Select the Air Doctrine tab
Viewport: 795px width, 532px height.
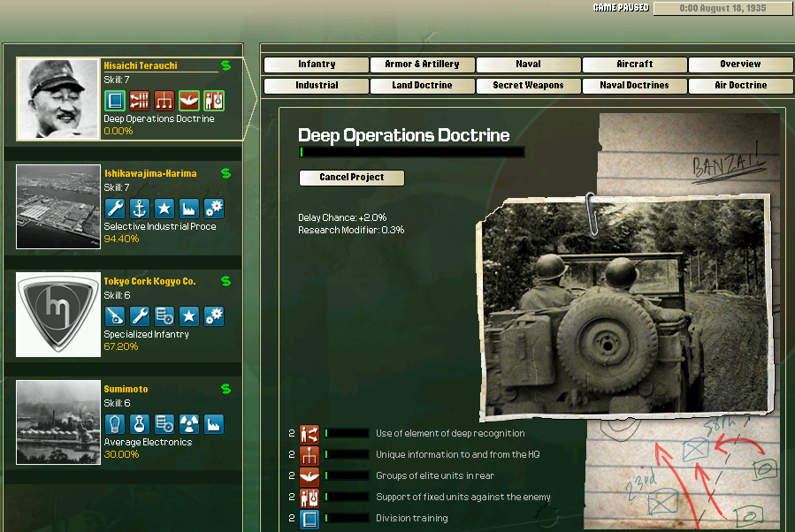740,86
